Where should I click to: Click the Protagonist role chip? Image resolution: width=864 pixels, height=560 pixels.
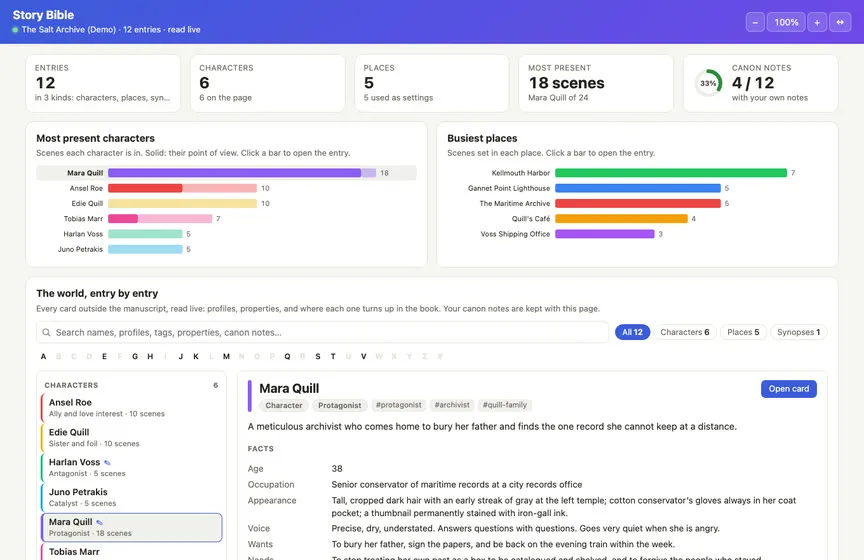pyautogui.click(x=339, y=405)
